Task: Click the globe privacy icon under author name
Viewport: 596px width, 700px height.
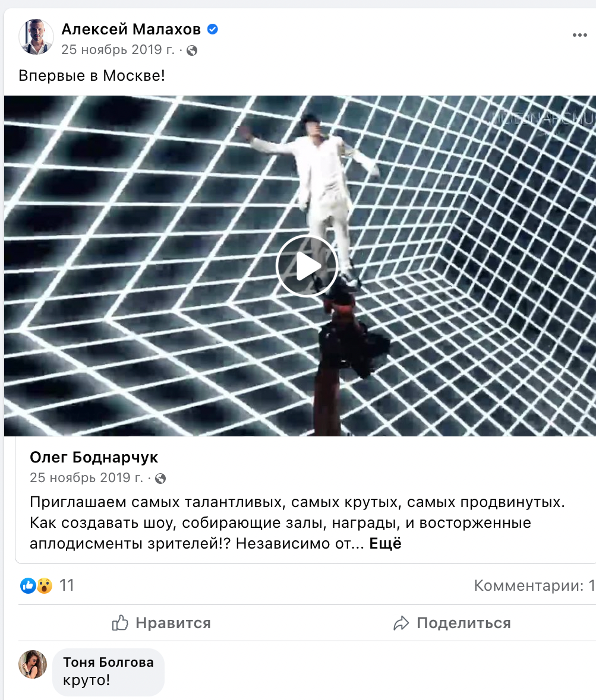Action: [x=192, y=50]
